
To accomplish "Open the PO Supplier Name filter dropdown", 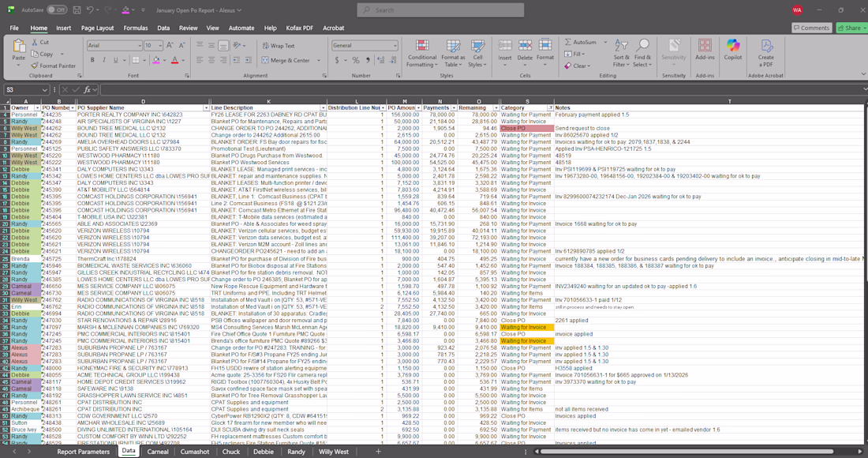I will (x=207, y=108).
